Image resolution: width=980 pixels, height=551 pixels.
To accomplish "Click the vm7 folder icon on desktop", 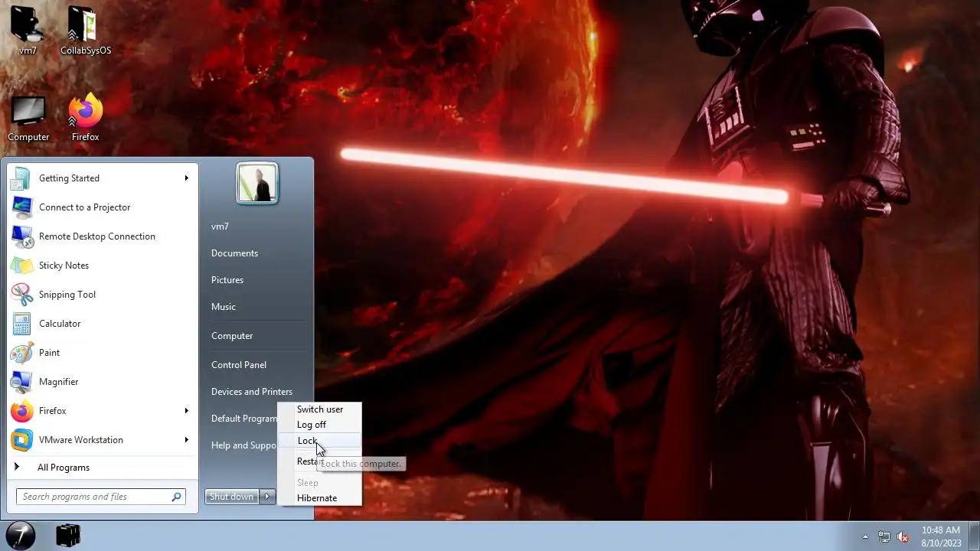I will (28, 31).
